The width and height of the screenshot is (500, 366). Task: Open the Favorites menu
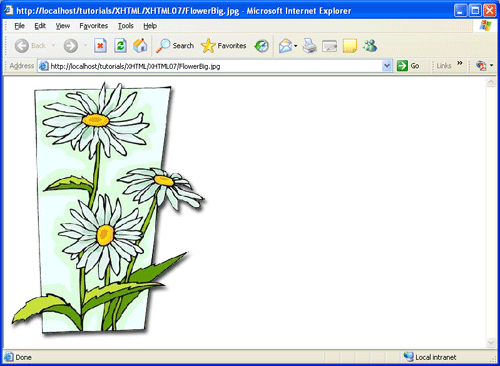[x=94, y=26]
